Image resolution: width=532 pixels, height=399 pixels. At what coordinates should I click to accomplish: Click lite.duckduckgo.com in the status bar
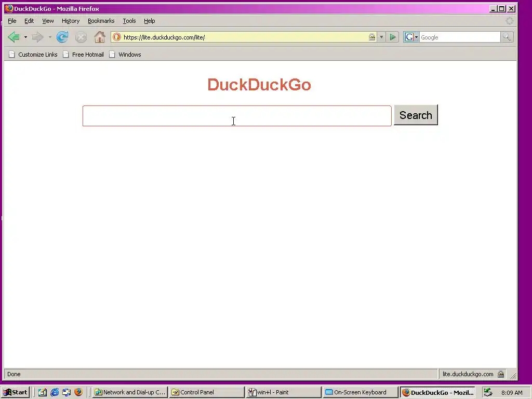pos(468,374)
